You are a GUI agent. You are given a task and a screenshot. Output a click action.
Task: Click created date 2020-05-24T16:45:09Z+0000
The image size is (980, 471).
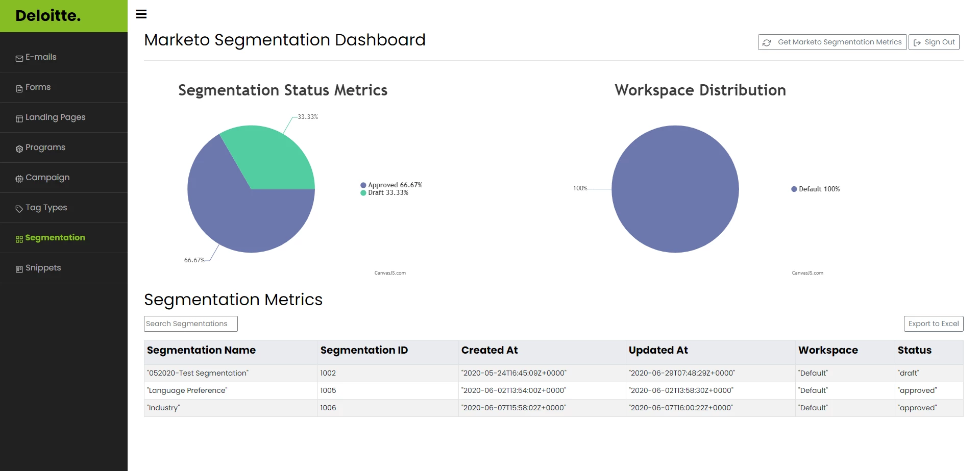tap(542, 373)
